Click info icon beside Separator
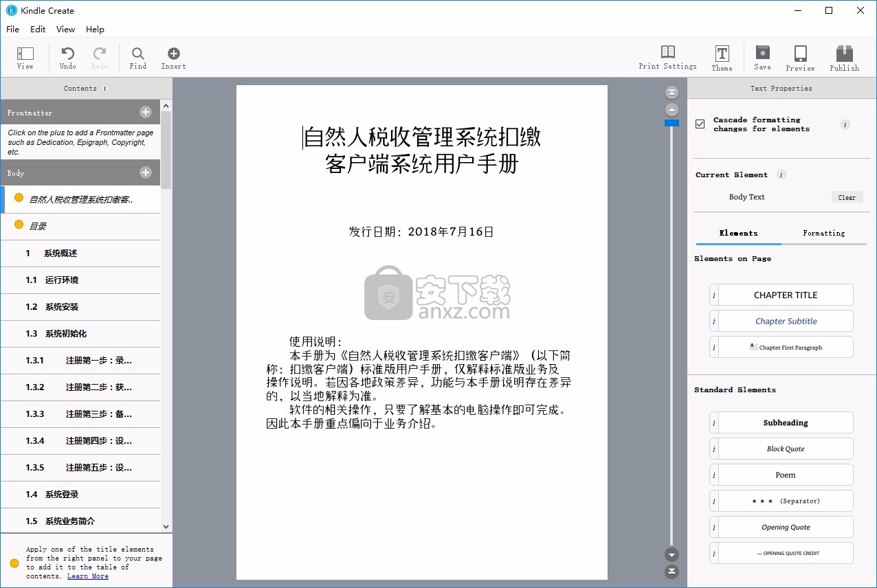Image resolution: width=877 pixels, height=588 pixels. pos(714,501)
